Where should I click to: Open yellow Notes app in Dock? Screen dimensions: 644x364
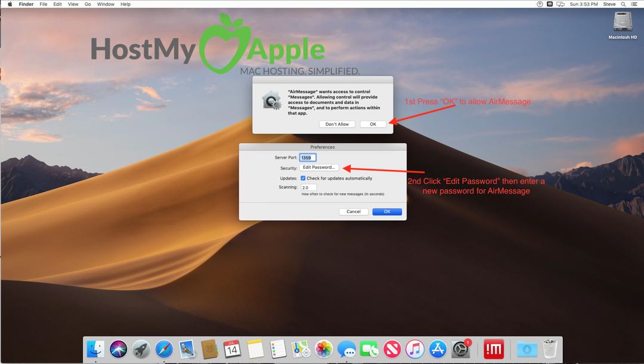coord(255,350)
